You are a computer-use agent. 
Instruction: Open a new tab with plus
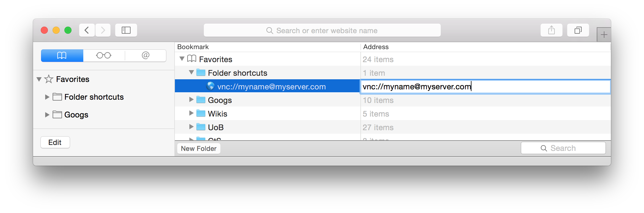click(604, 35)
